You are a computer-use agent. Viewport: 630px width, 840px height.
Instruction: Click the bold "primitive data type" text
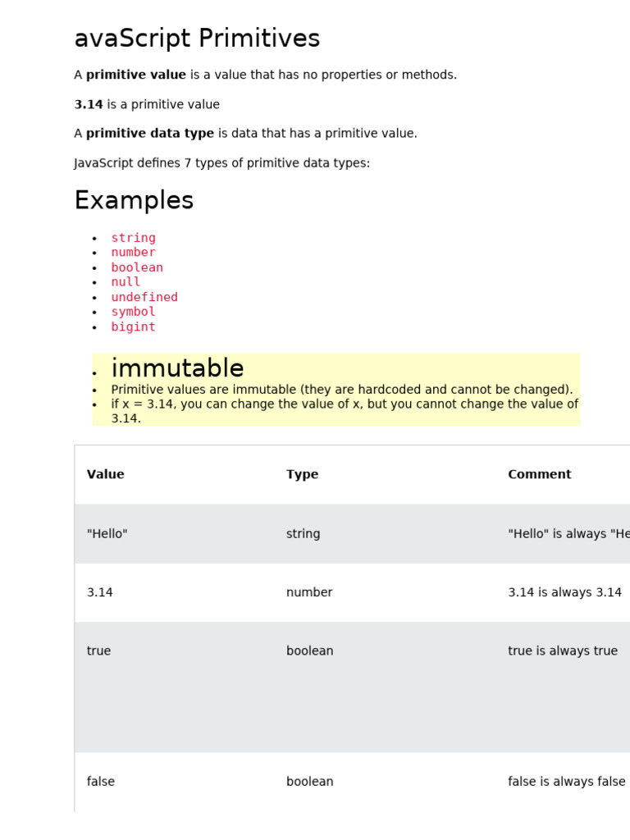pyautogui.click(x=150, y=134)
